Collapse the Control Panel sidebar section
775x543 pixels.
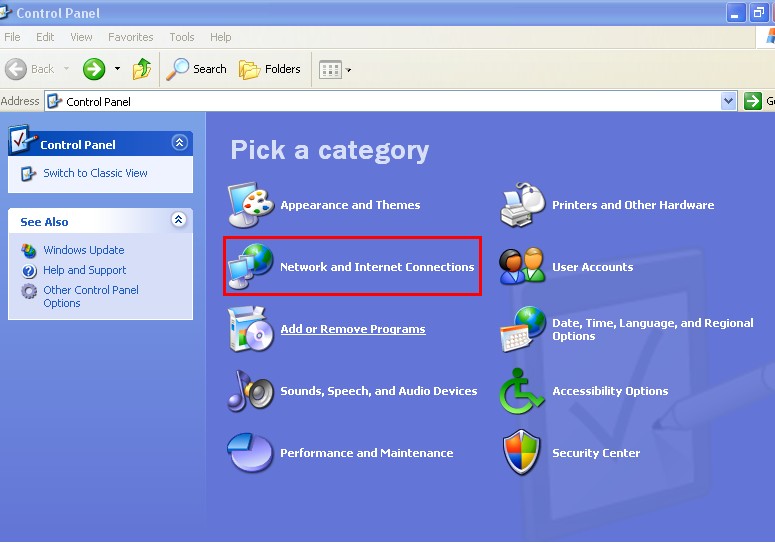(179, 143)
